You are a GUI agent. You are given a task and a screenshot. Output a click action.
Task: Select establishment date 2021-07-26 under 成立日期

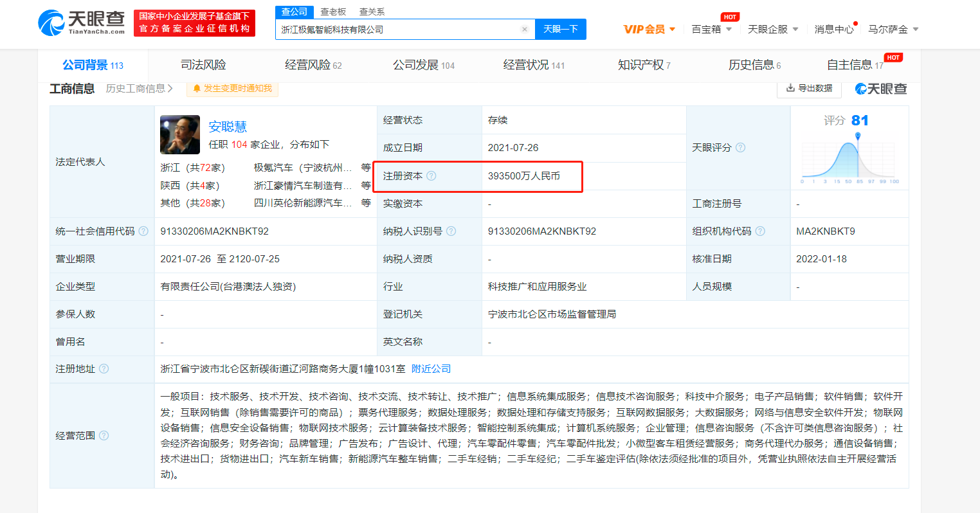(513, 148)
